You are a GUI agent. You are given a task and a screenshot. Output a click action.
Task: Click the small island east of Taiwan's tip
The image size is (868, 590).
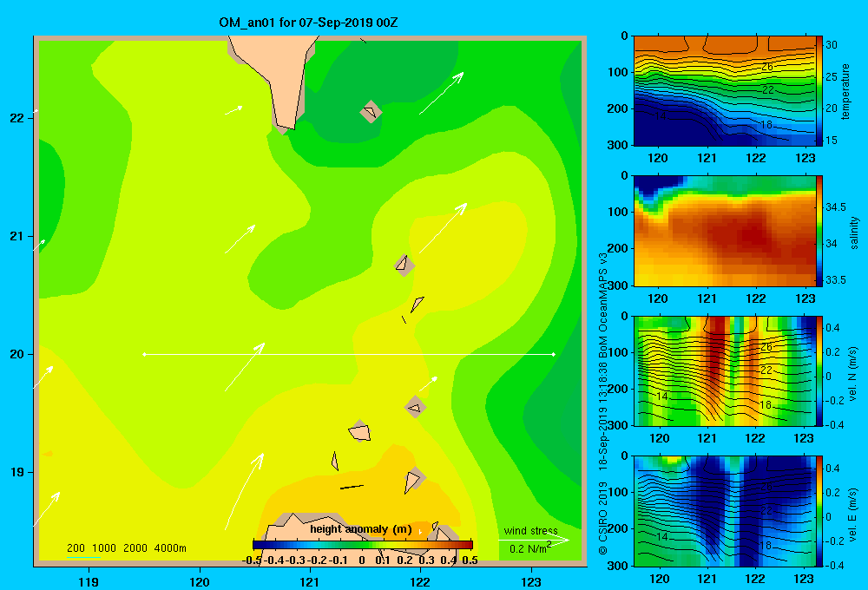(x=371, y=112)
